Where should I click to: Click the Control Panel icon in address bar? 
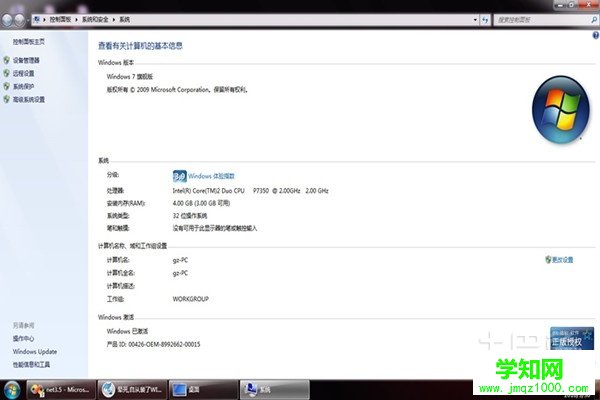click(37, 20)
